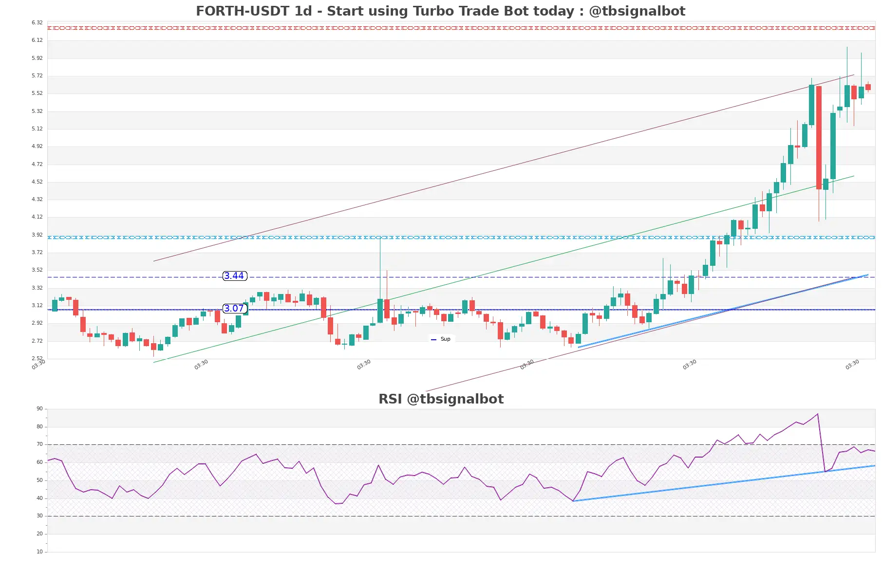The height and width of the screenshot is (588, 882).
Task: Click the RSI 70 axis label
Action: click(39, 444)
